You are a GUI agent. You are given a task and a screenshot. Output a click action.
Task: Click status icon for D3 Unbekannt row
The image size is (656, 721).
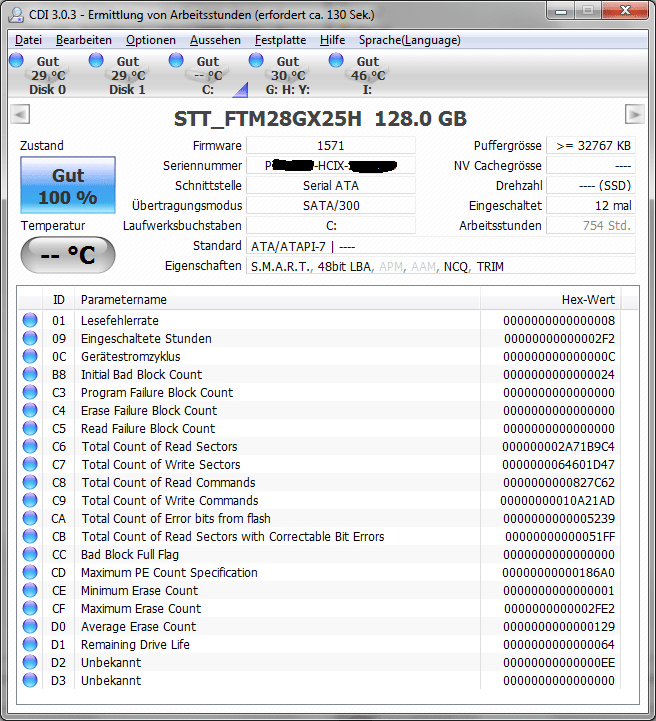[30, 680]
